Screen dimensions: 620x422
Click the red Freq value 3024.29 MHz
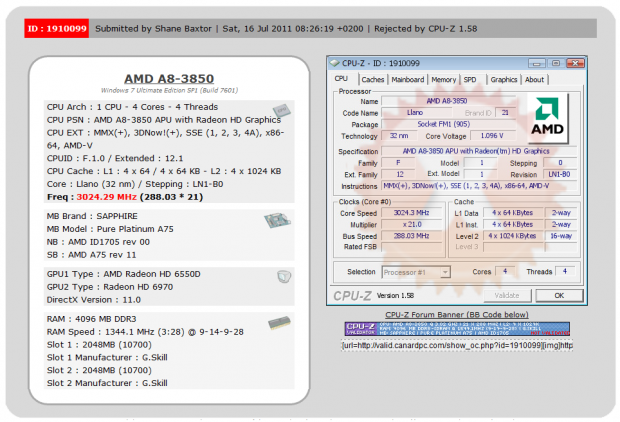106,197
